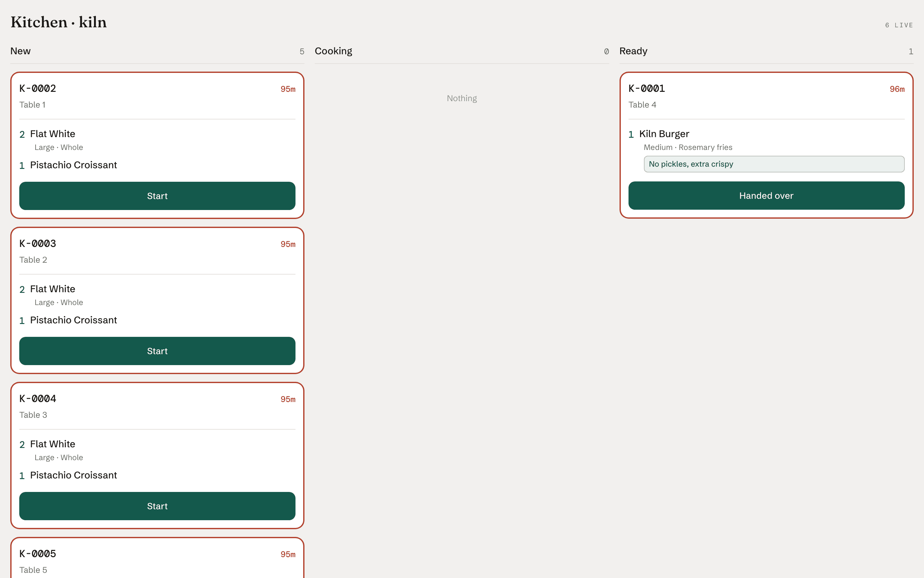Click the Cooking column heading
Screen dimensions: 924x578
[333, 51]
